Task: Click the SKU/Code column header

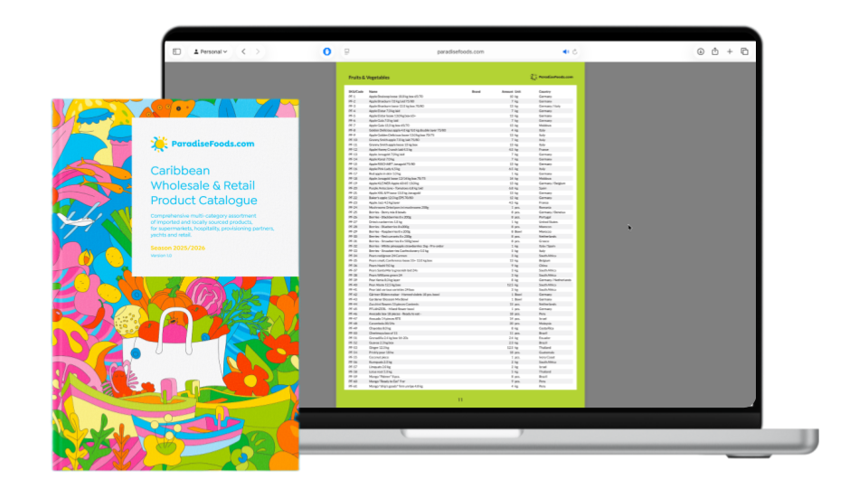Action: tap(355, 91)
